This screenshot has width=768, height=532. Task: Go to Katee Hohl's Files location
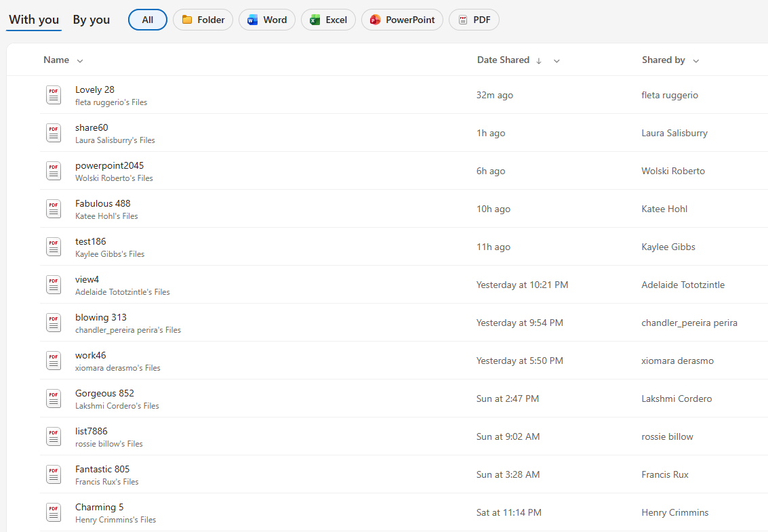pyautogui.click(x=106, y=216)
